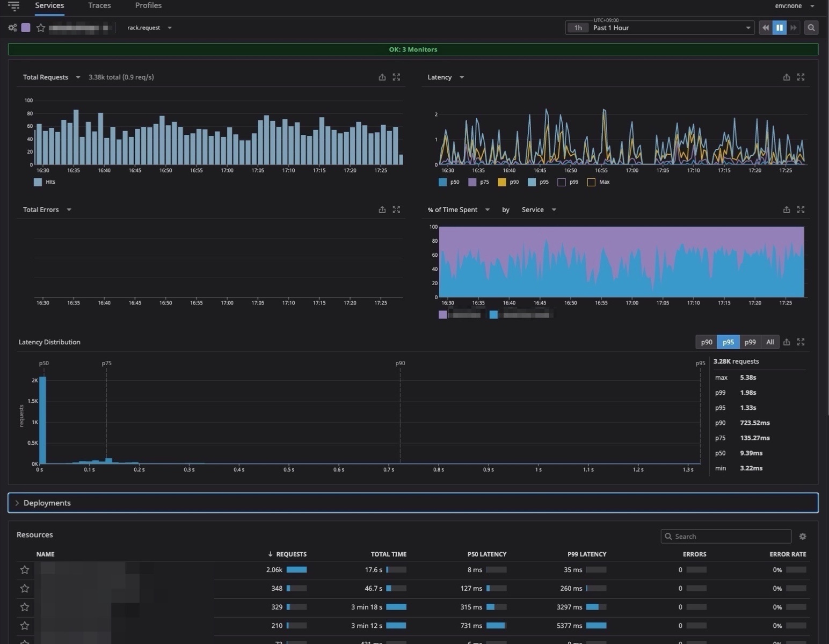Viewport: 829px width, 644px height.
Task: Expand Latency graph to fullscreen
Action: coord(801,77)
